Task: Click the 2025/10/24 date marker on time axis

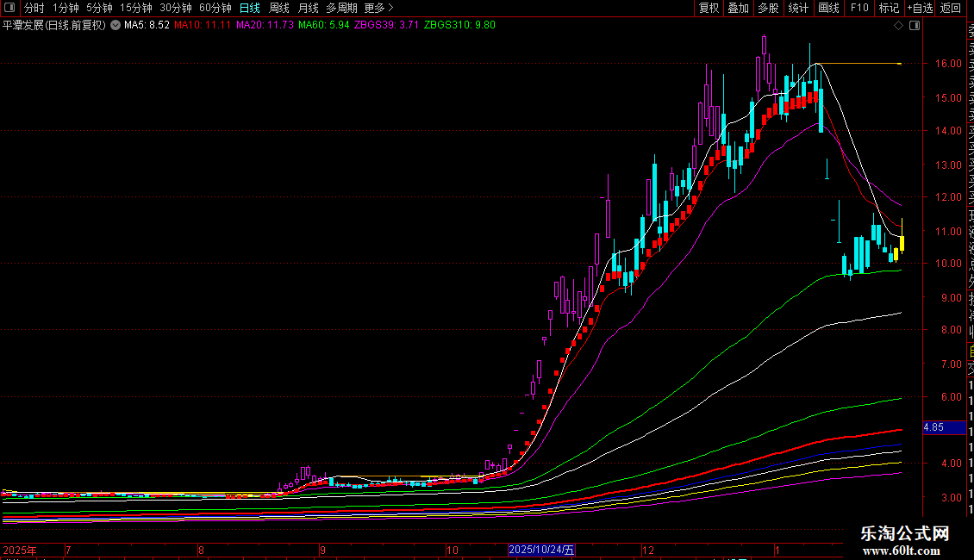Action: [x=541, y=550]
